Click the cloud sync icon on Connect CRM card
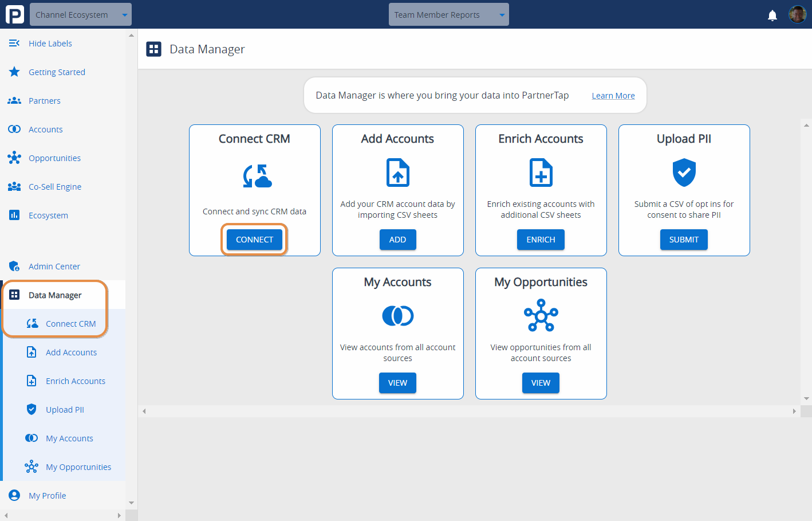 click(257, 176)
